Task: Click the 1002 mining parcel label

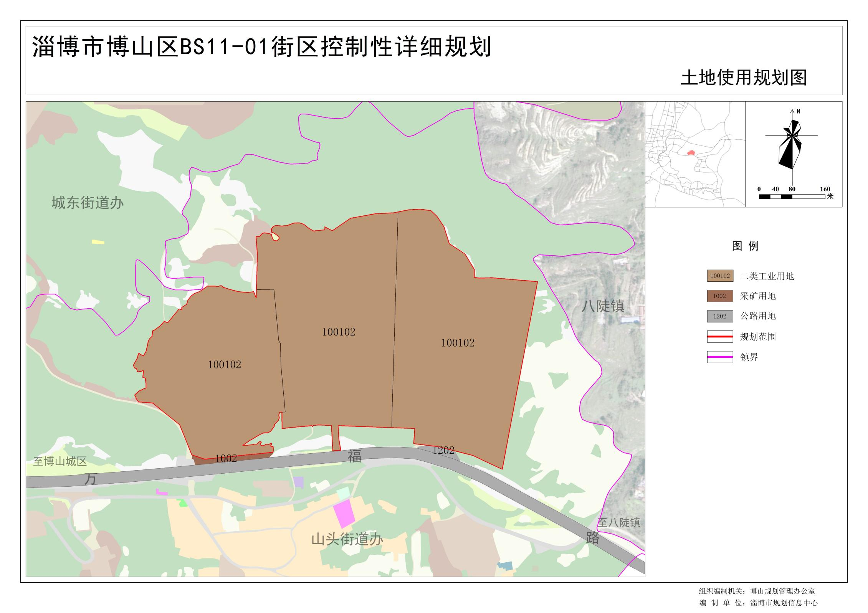Action: click(x=226, y=458)
